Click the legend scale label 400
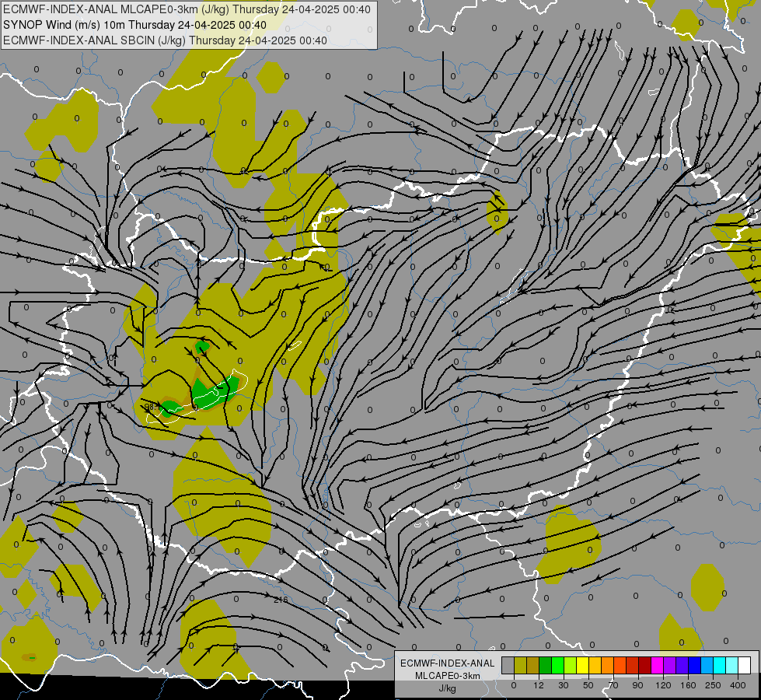 pyautogui.click(x=738, y=685)
